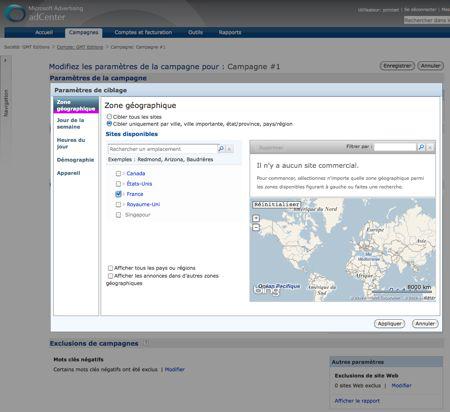Click Se déconnecter link
The width and height of the screenshot is (450, 412).
(420, 10)
